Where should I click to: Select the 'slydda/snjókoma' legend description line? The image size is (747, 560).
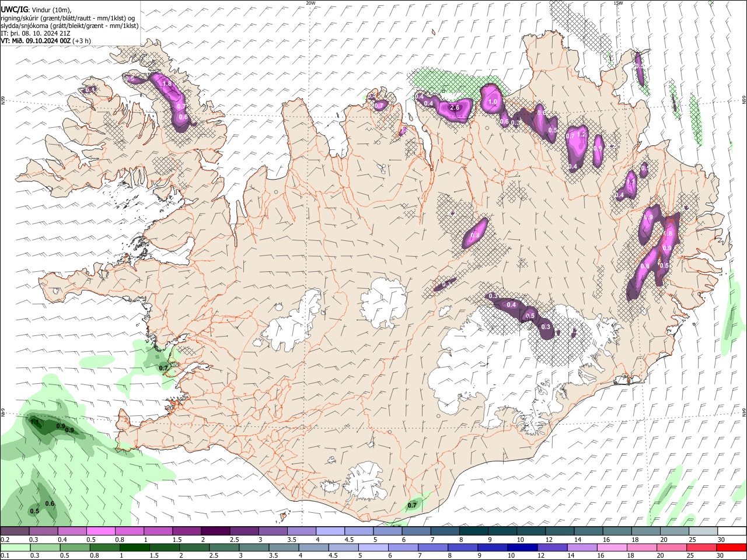(x=69, y=26)
